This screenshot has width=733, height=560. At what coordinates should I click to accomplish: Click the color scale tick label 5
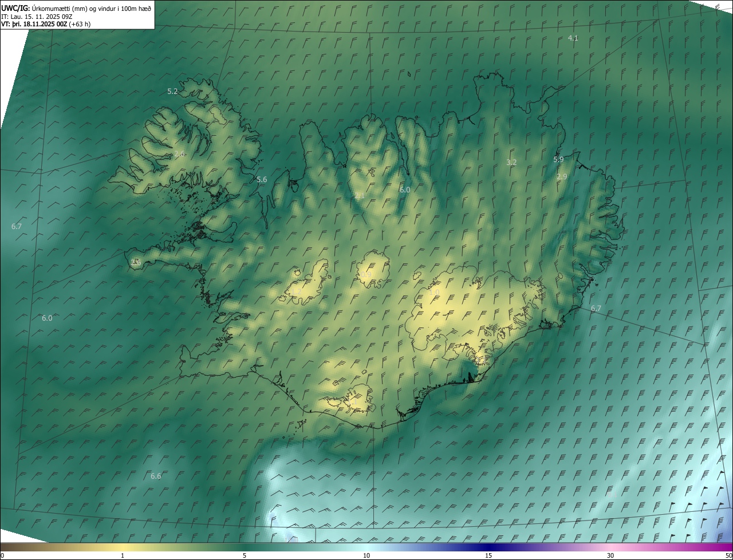[x=245, y=555]
